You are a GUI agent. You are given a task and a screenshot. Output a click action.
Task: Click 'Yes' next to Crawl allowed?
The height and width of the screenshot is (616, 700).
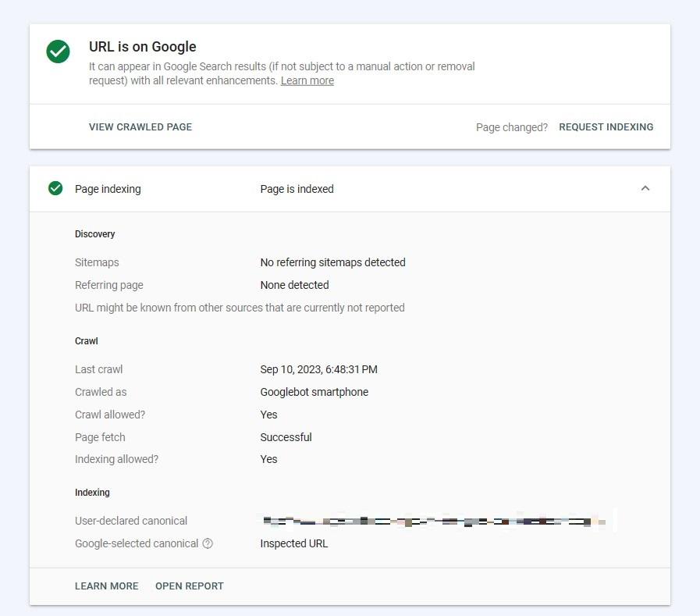(268, 415)
